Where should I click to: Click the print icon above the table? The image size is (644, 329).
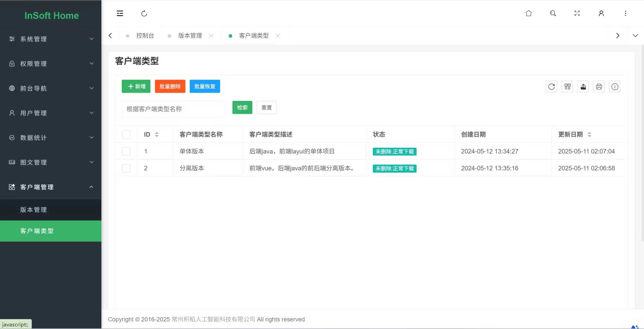[x=599, y=87]
